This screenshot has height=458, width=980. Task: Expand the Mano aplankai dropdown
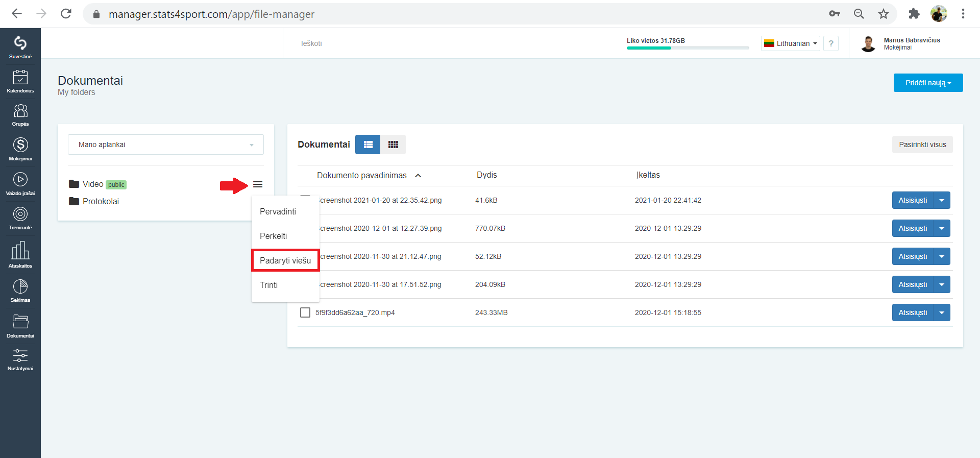click(x=166, y=144)
